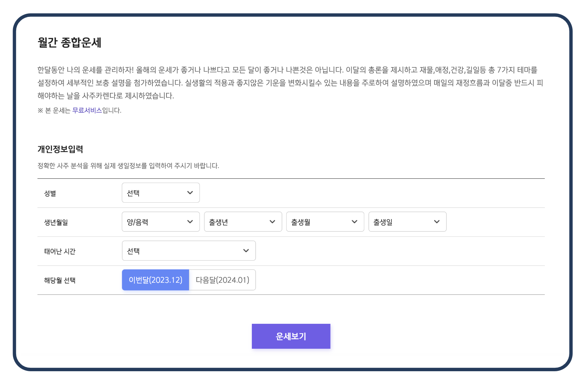Click the 운세보기 fortune view button
Screen dimensions: 588x380
coord(291,336)
